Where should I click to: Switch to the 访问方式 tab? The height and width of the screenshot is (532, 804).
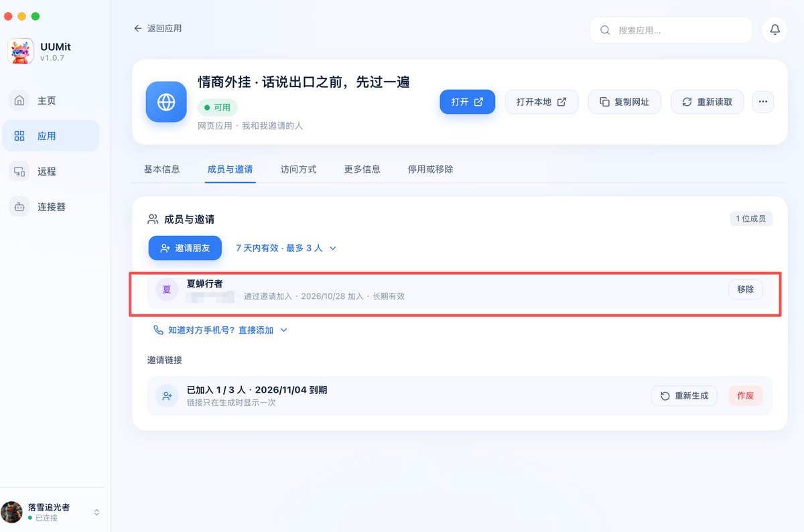298,170
